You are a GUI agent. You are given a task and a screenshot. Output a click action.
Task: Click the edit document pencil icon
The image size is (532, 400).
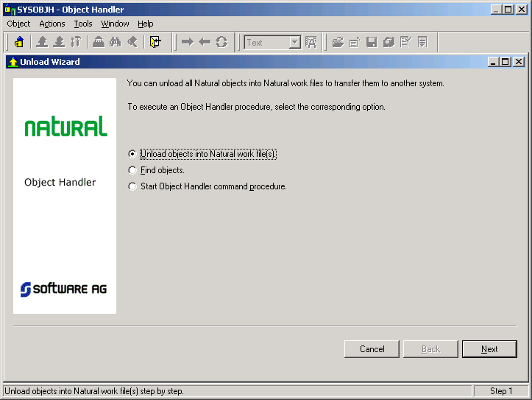[405, 43]
